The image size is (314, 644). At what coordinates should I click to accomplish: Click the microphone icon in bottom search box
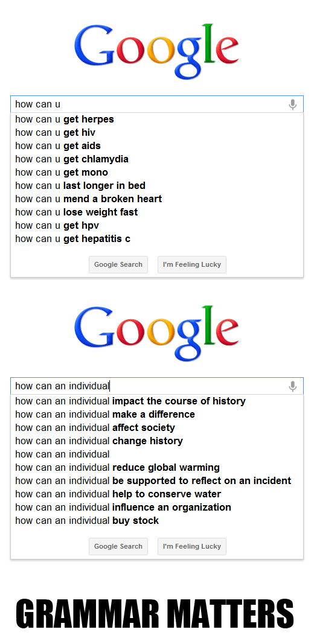click(x=292, y=386)
